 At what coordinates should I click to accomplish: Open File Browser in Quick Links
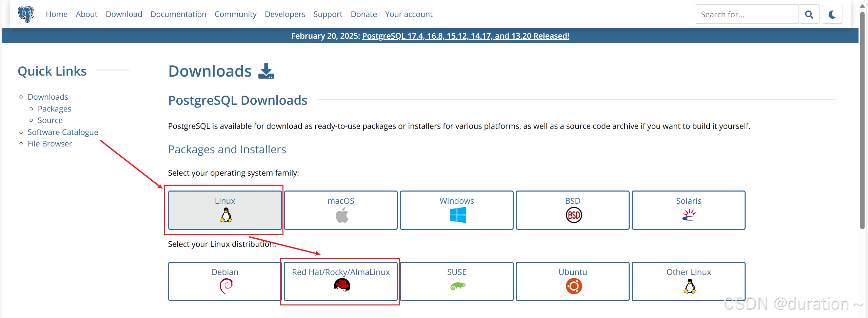click(50, 144)
